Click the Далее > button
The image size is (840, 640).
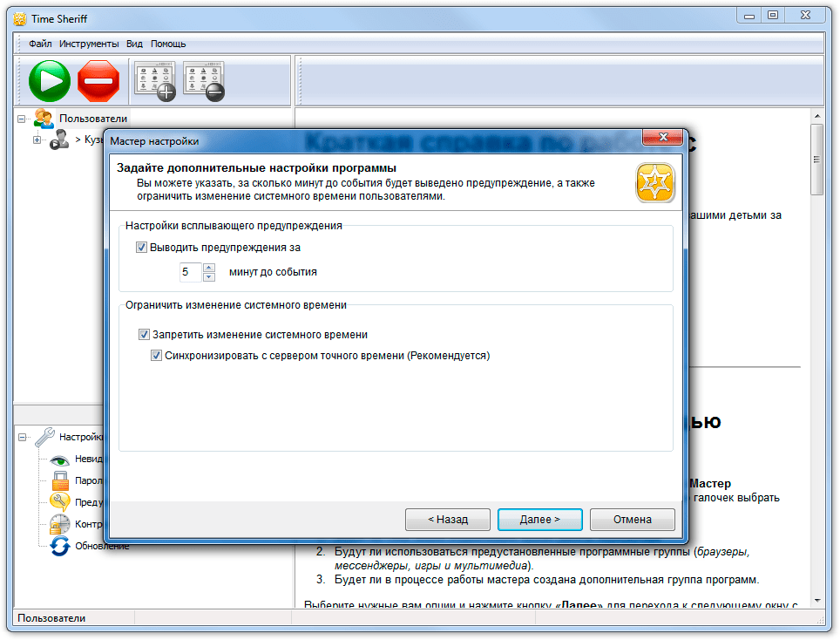540,520
